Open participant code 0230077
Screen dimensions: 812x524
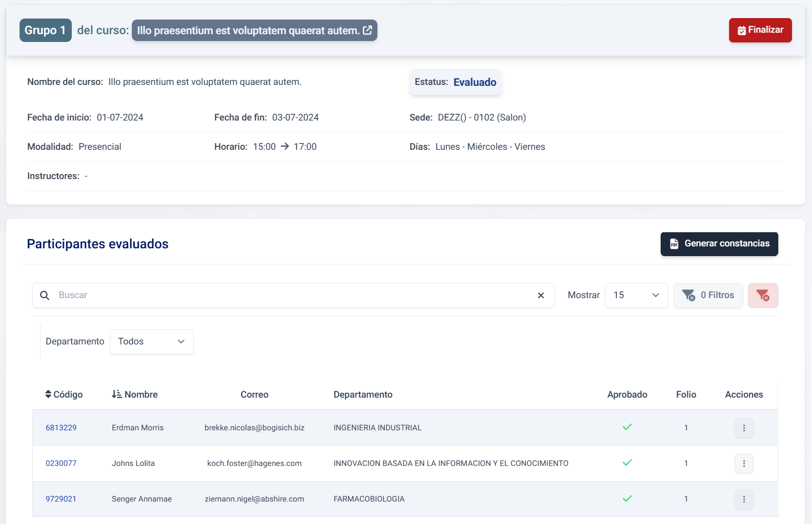pyautogui.click(x=61, y=464)
